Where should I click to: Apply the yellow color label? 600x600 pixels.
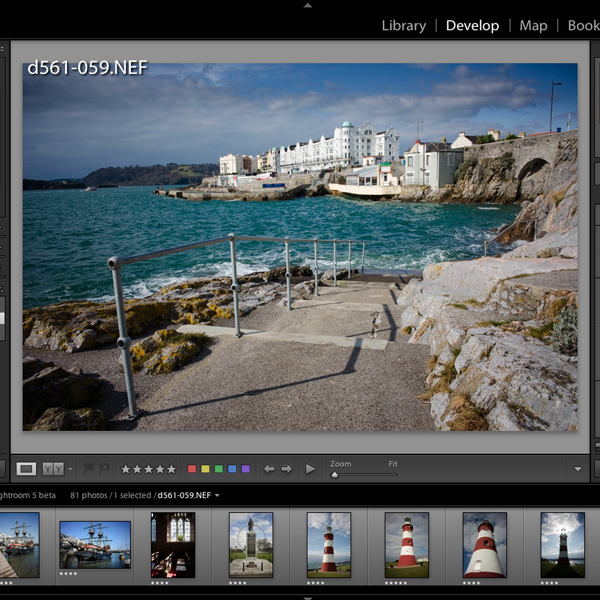pyautogui.click(x=206, y=468)
